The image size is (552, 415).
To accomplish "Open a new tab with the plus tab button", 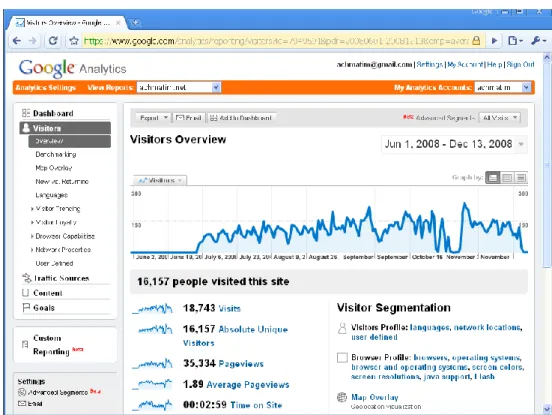I will coord(135,23).
